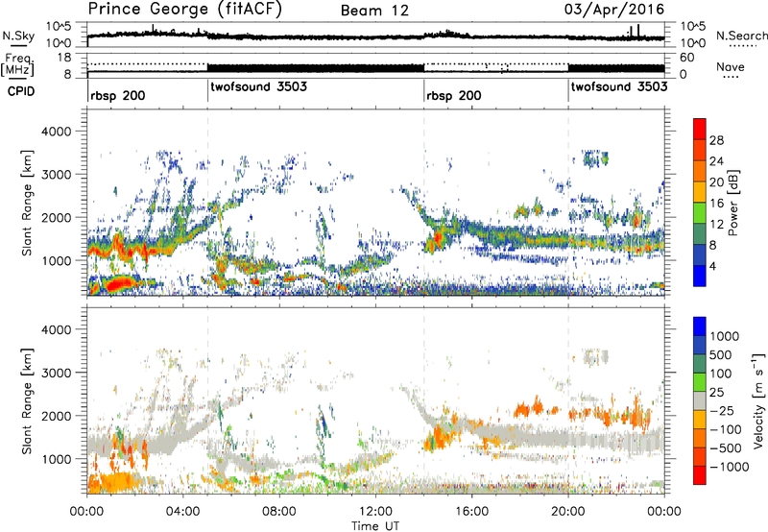Click the 'Power [dB]' colorbar label

click(733, 204)
